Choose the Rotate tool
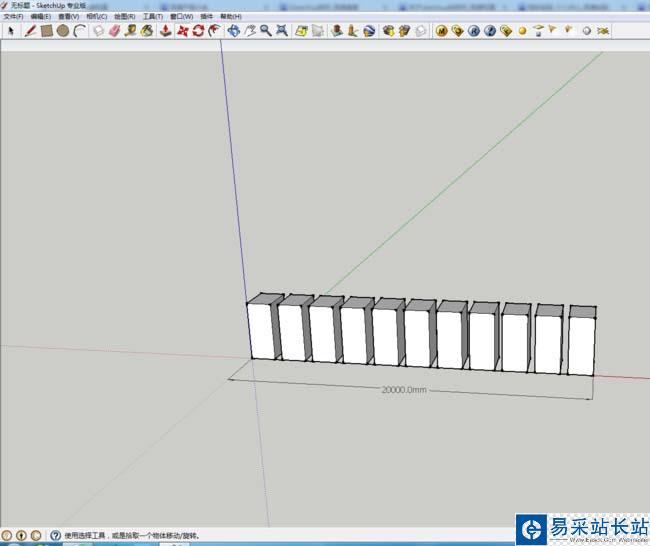 pos(198,31)
